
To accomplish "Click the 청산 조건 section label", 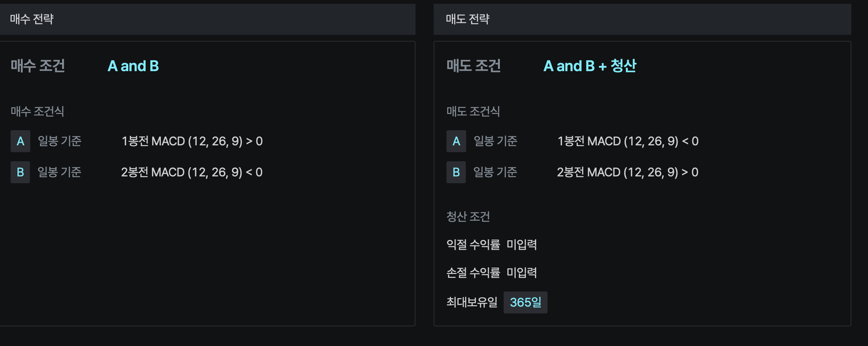I will 468,217.
